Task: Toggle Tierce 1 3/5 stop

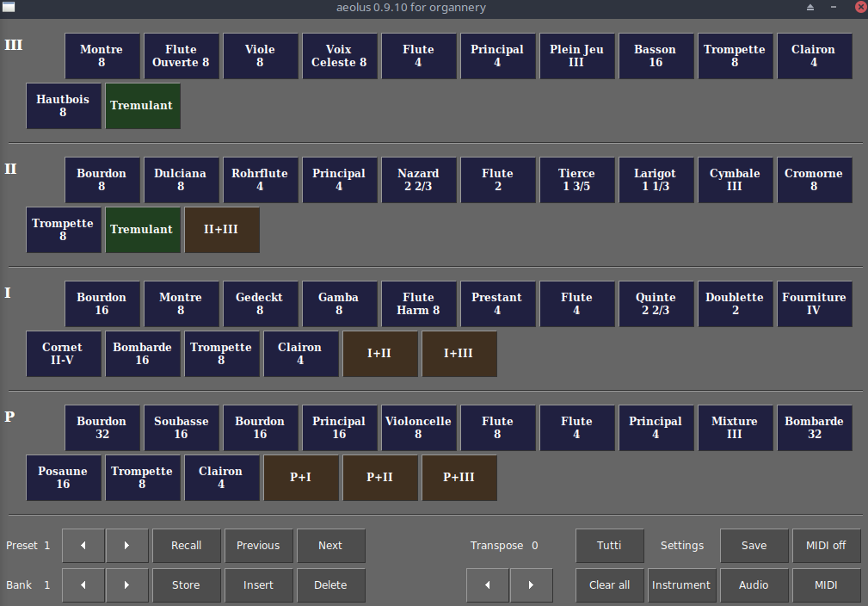Action: [x=577, y=180]
